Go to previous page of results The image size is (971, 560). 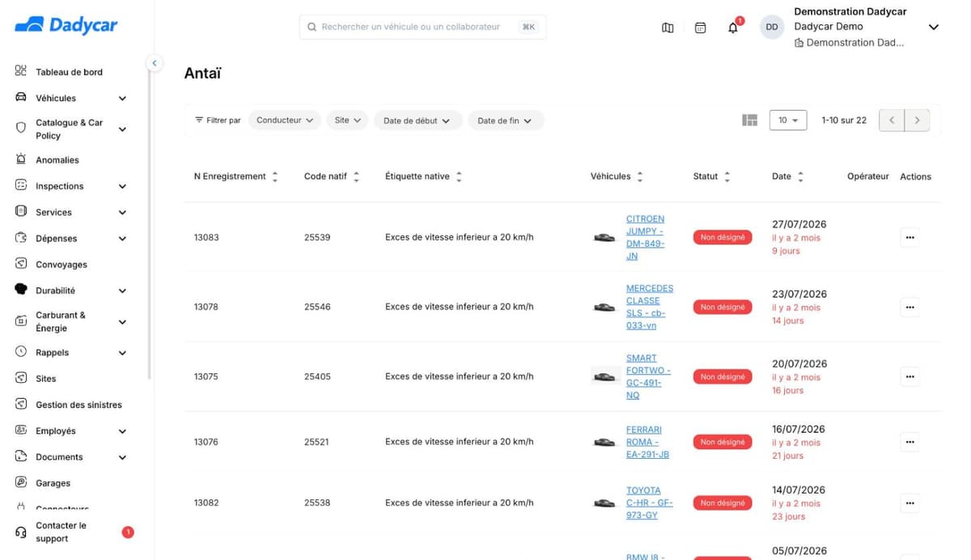pos(892,120)
